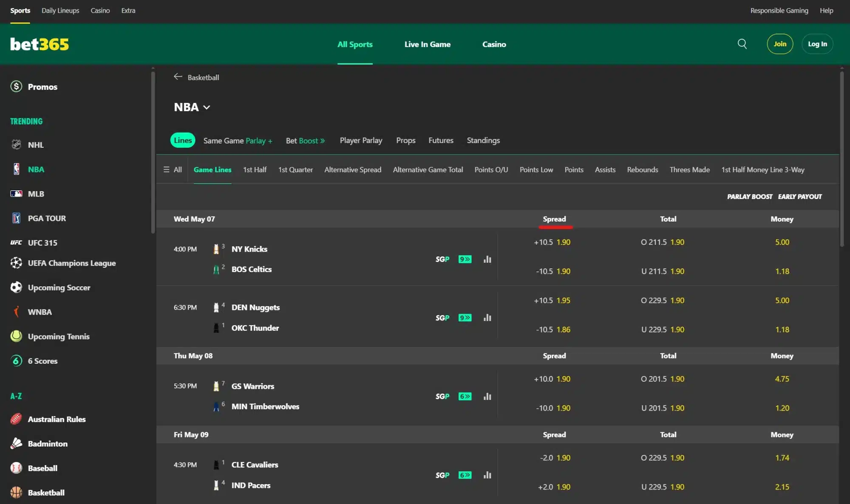The image size is (850, 504).
Task: Click the Upcoming Tennis ball icon
Action: coord(16,336)
